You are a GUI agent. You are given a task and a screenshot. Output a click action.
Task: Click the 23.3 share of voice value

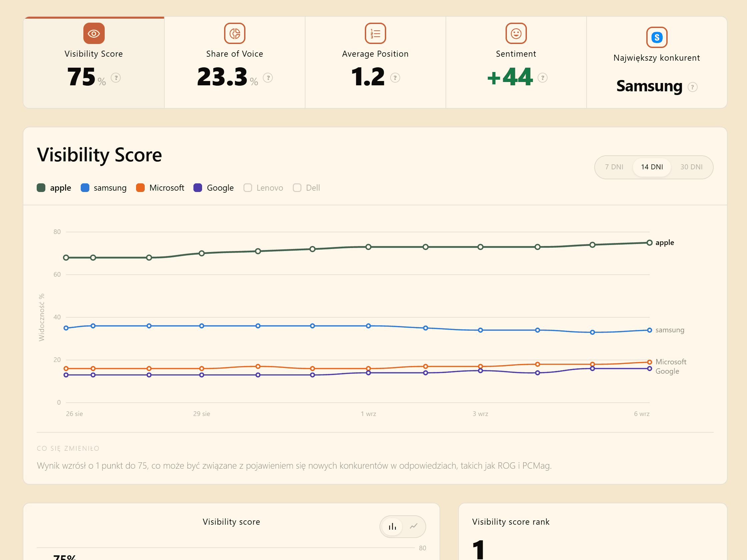[x=222, y=77]
